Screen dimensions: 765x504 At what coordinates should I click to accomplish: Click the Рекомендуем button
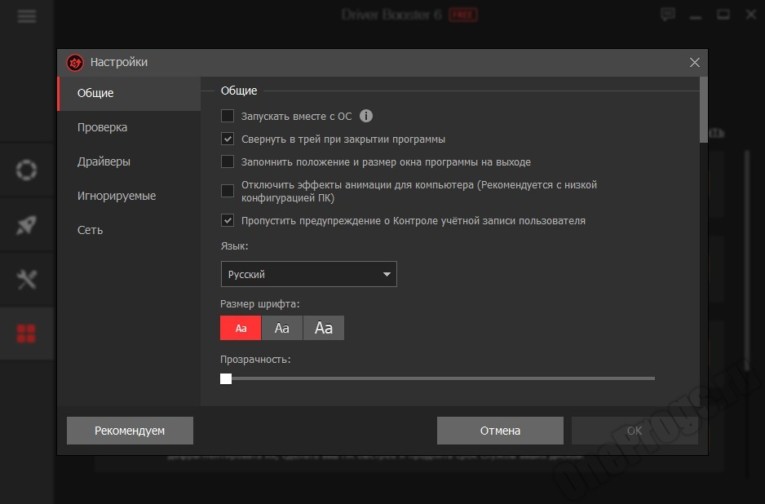click(x=130, y=430)
